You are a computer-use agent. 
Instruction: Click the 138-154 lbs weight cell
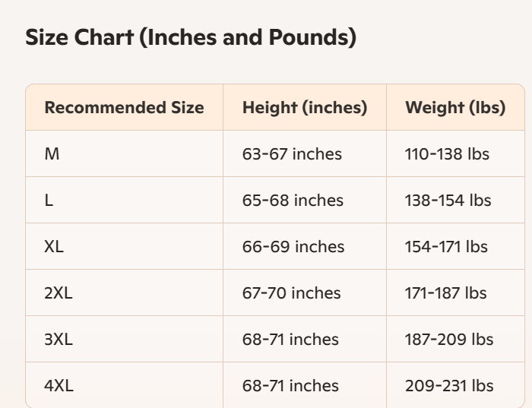tap(448, 201)
